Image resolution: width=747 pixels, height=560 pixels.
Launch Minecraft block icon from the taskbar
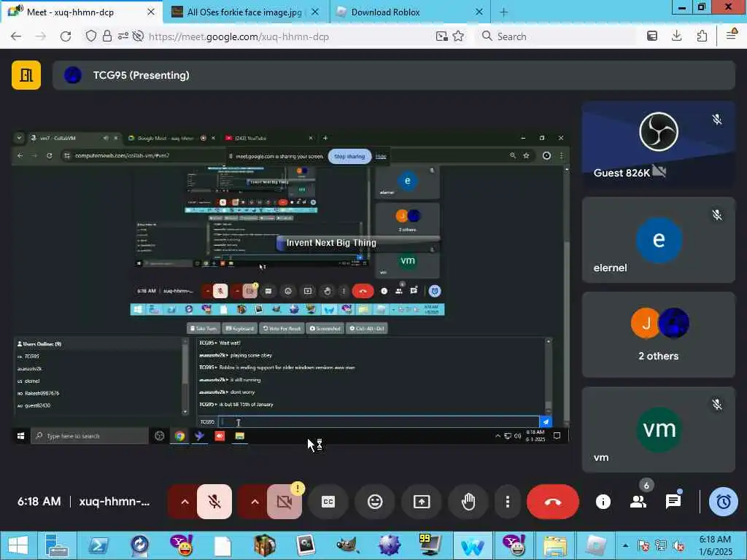[x=264, y=545]
